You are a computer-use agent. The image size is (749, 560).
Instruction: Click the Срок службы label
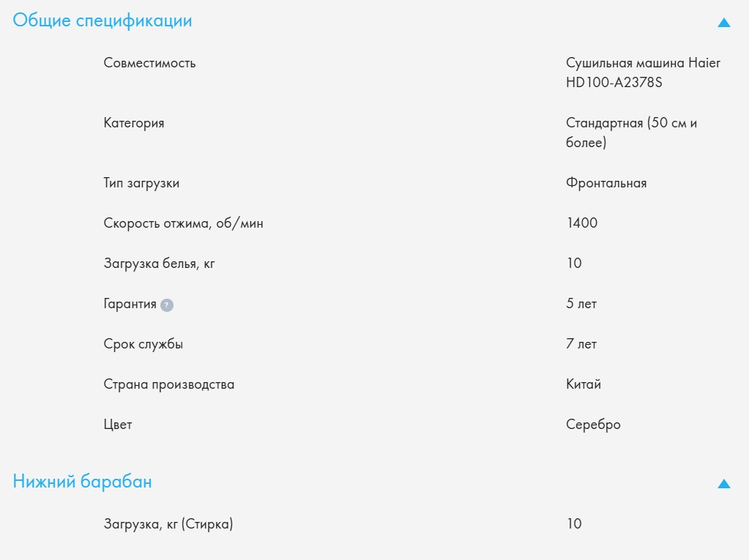[144, 344]
